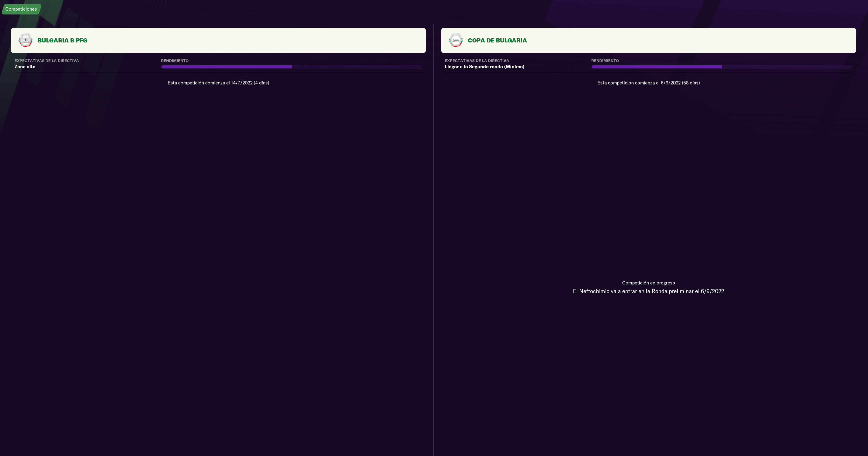The height and width of the screenshot is (456, 868).
Task: Click the Copa de Bulgaria cup logo
Action: [x=456, y=41]
